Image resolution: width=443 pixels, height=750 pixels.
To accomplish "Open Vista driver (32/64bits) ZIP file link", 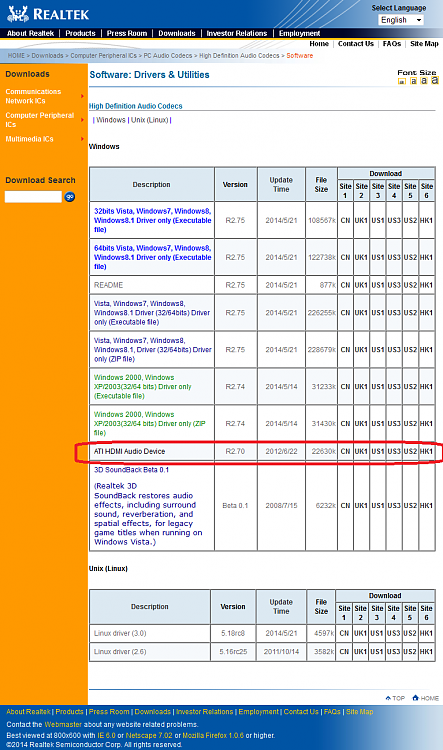I will [x=153, y=350].
